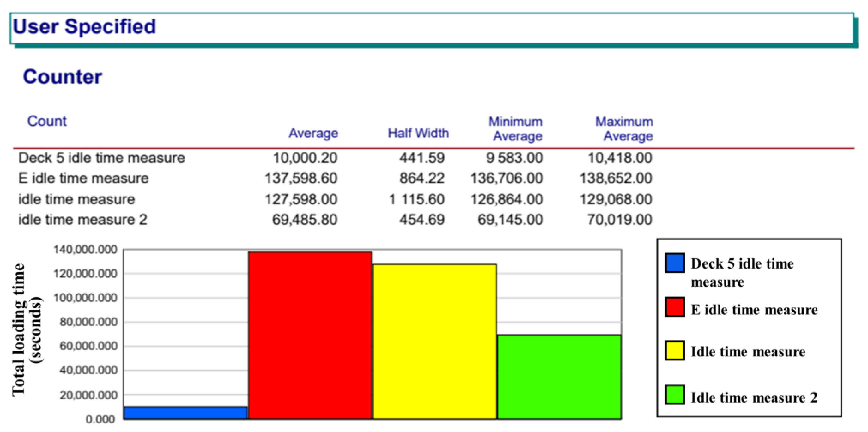Click the Average column header
868x432 pixels.
[313, 133]
